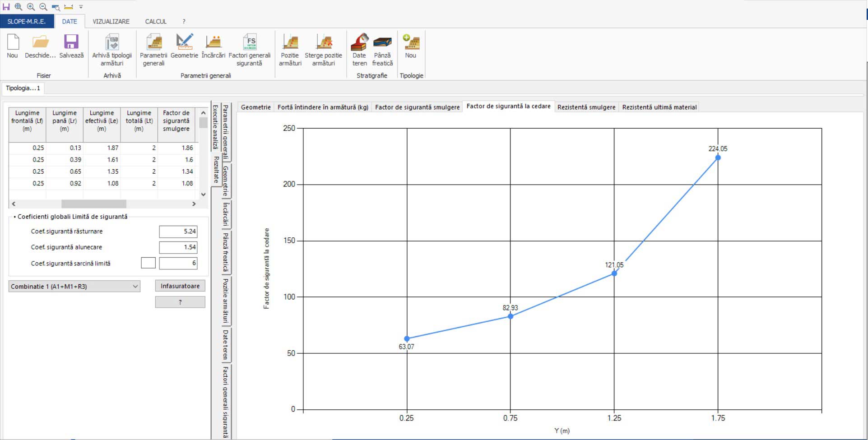Open quick access toolbar customize arrow
The image size is (868, 440).
(81, 7)
